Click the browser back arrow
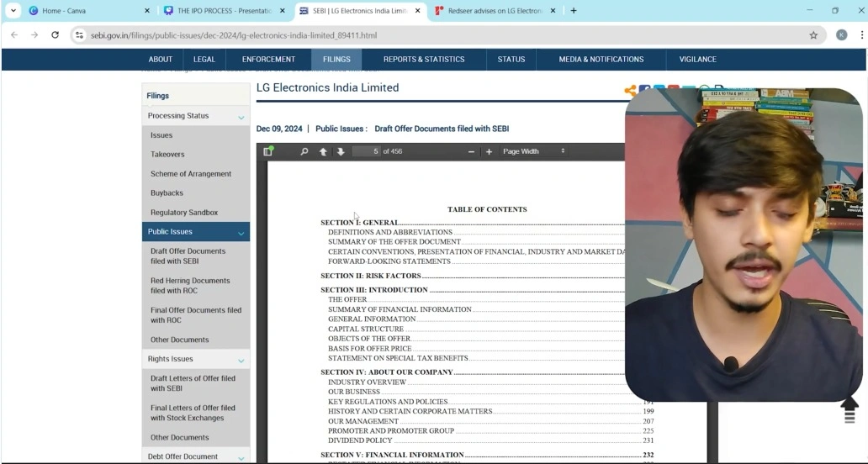The image size is (868, 464). (x=14, y=34)
